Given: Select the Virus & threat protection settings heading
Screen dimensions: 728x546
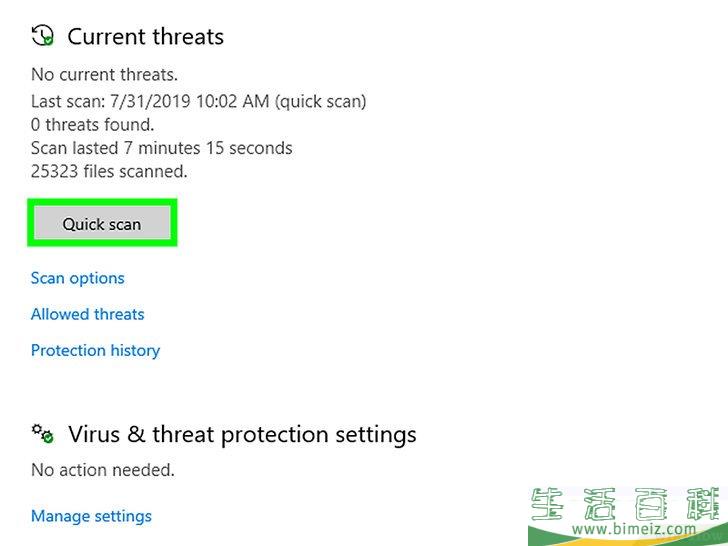Looking at the screenshot, I should 242,435.
